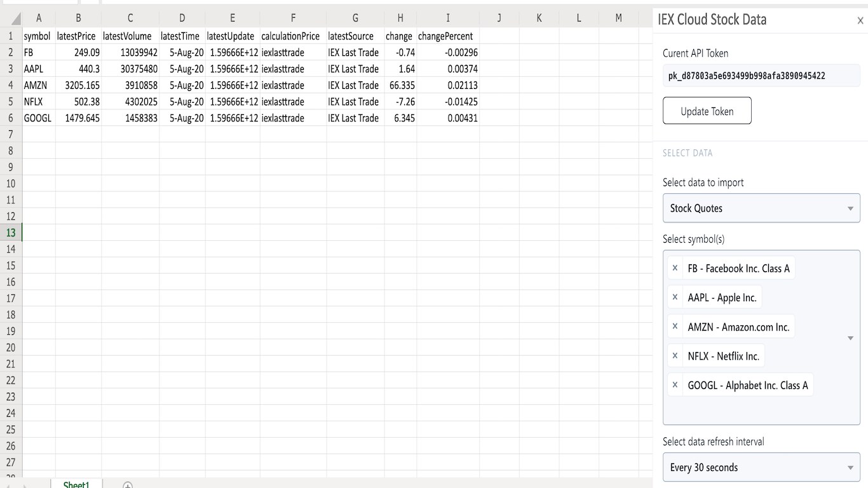868x488 pixels.
Task: Select the latestPrice header cell
Action: [78, 36]
